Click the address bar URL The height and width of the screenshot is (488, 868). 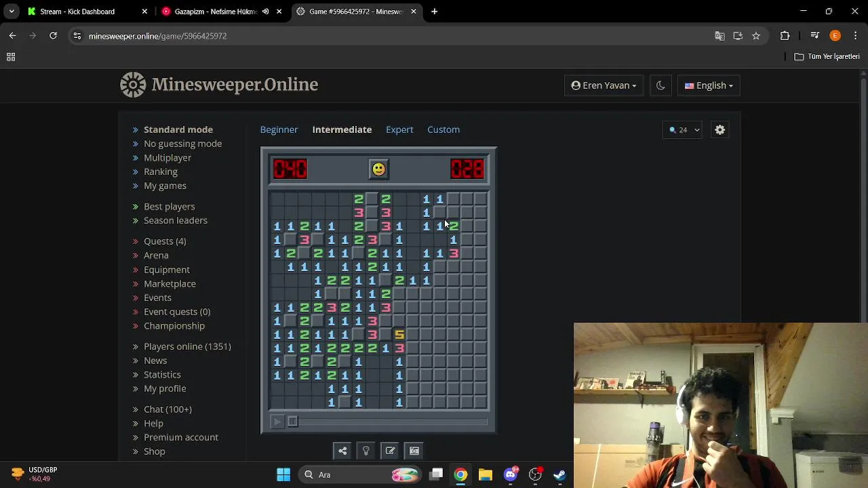[157, 36]
